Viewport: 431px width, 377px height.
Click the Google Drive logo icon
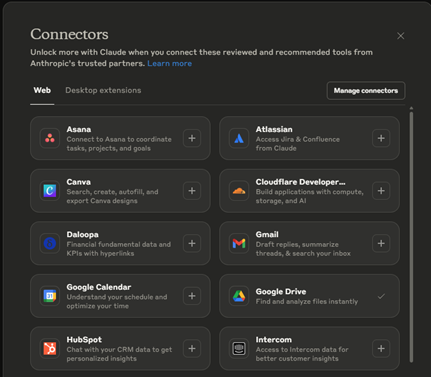click(x=239, y=296)
